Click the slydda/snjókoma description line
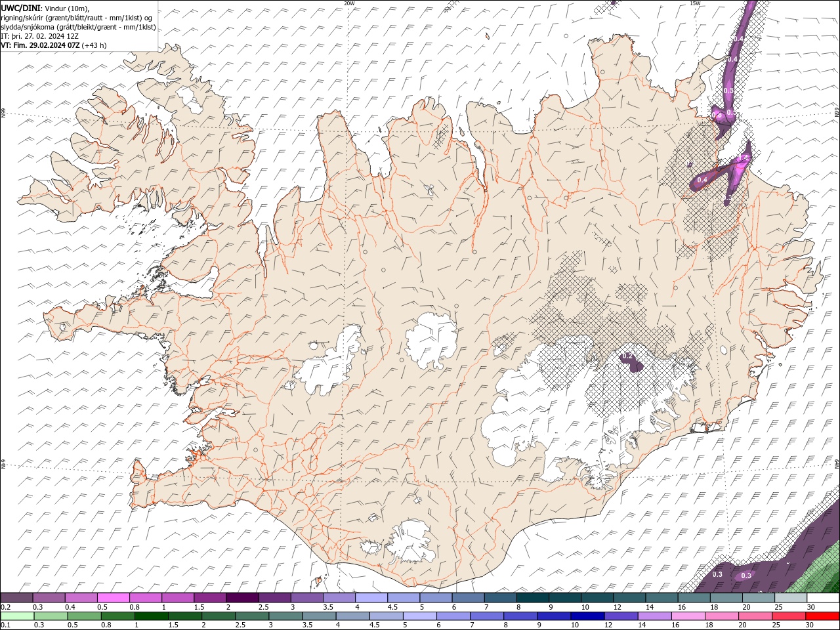Viewport: 840px width, 630px height. pos(78,27)
